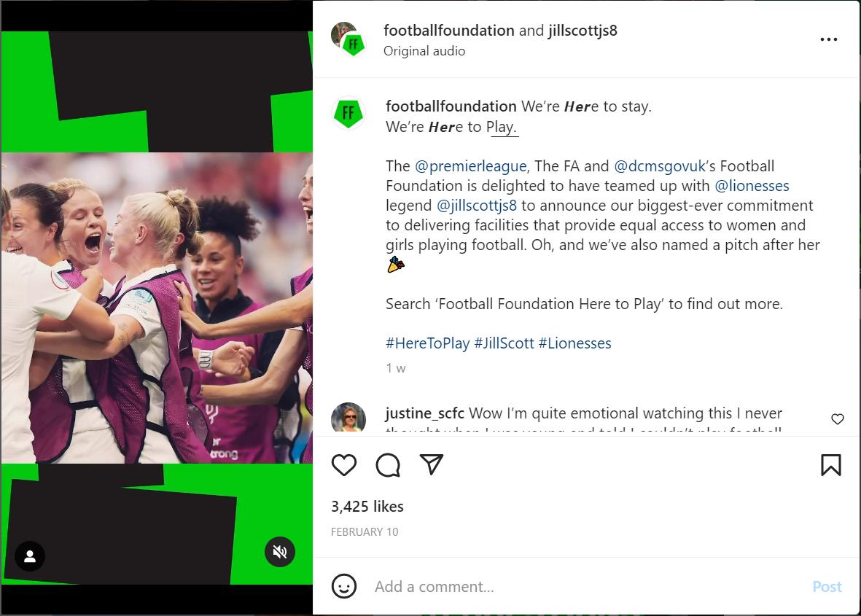Click the Football Foundation caption avatar

click(x=348, y=113)
